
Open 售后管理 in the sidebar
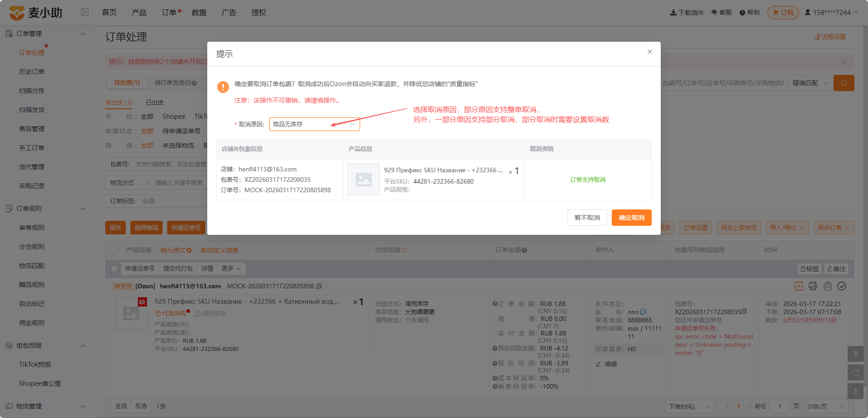[32, 129]
